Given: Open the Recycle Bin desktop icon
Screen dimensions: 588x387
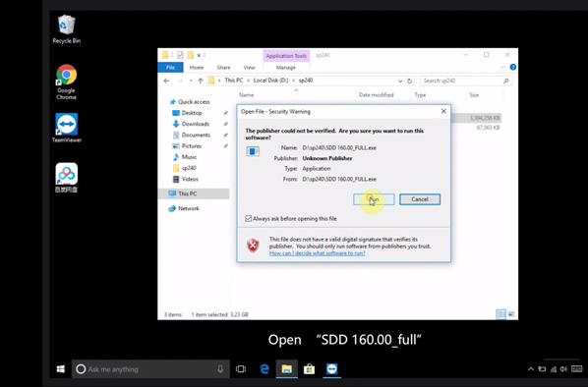Looking at the screenshot, I should (x=67, y=28).
